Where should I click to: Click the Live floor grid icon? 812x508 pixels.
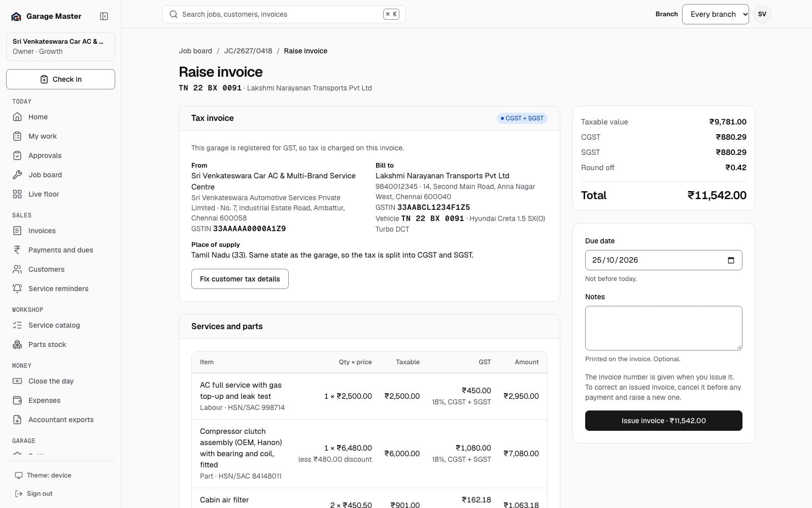(x=17, y=194)
